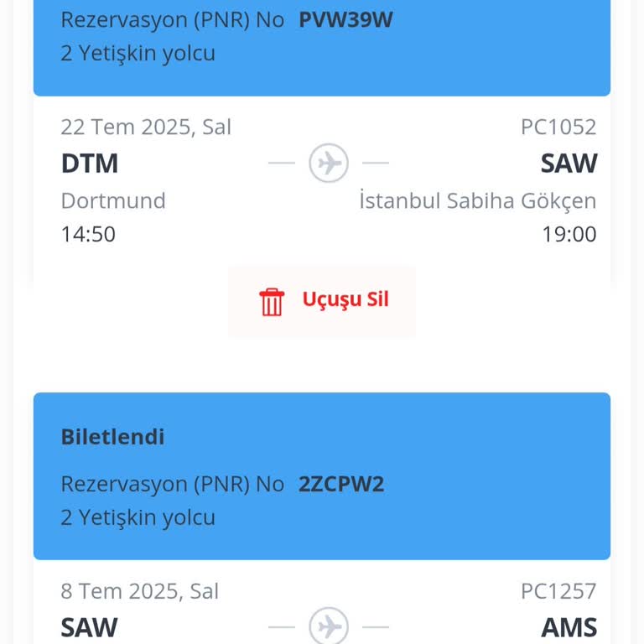The image size is (644, 644).
Task: Tap the SAW departure code opposite AMS
Action: click(x=90, y=627)
